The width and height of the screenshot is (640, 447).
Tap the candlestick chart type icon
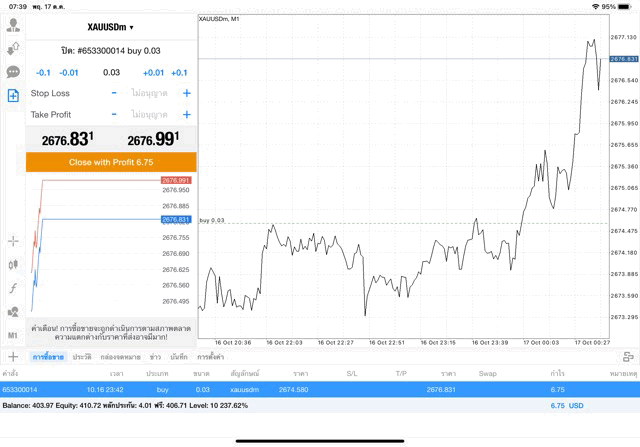pyautogui.click(x=13, y=265)
